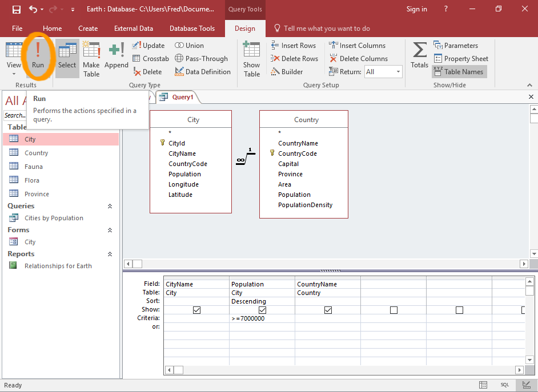
Task: Choose the Append query type
Action: pos(117,55)
